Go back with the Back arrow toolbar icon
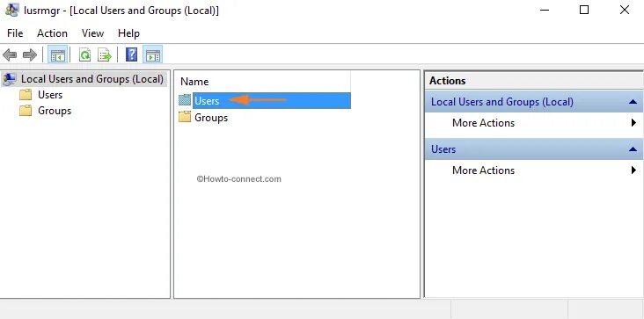Viewport: 644px width, 319px height. click(10, 54)
